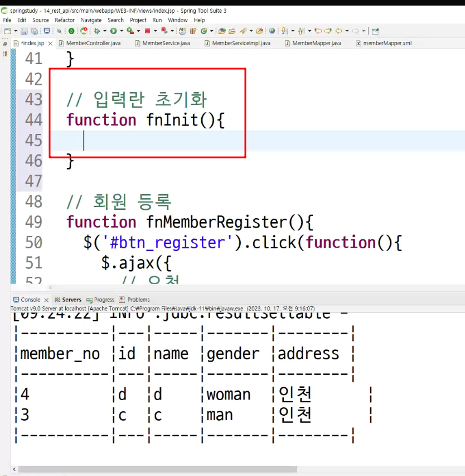Select the Servers view tab
Viewport: 465px width, 476px height.
tap(68, 300)
